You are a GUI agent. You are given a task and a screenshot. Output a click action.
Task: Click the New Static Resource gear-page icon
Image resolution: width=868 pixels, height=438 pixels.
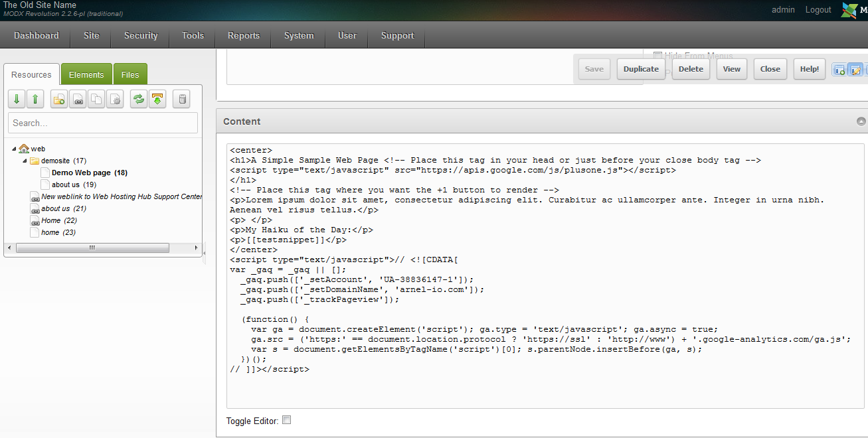point(115,100)
